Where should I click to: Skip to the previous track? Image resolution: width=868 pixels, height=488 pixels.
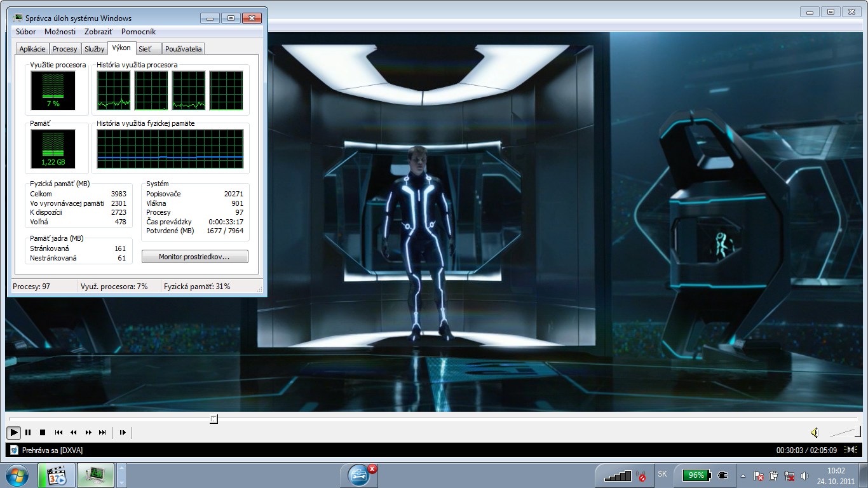(58, 433)
